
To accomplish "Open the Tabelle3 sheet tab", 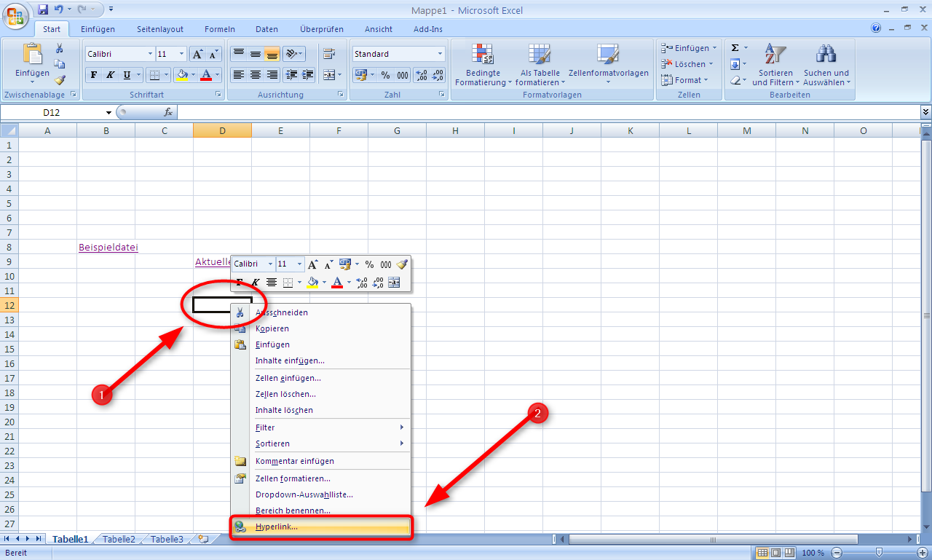I will [x=167, y=540].
